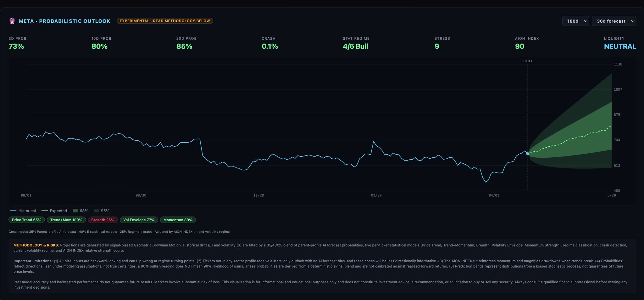Click the current price dot on chart
Screen dimensions: 644x300
[528, 154]
